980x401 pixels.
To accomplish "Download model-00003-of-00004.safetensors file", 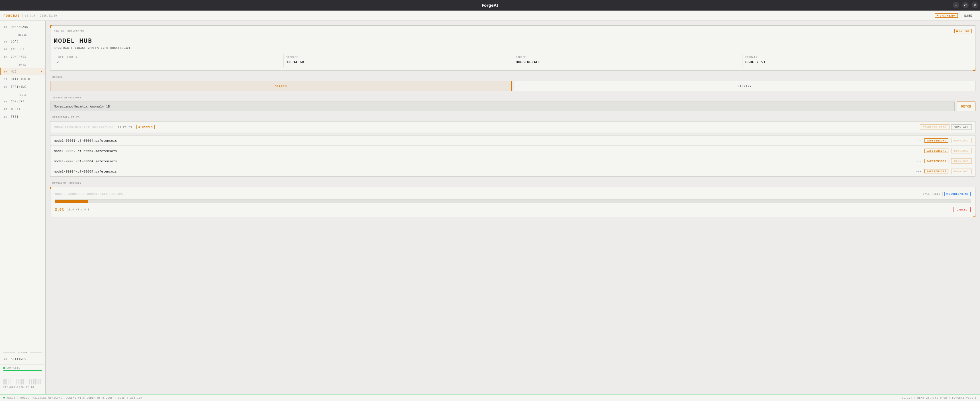I will [x=961, y=161].
